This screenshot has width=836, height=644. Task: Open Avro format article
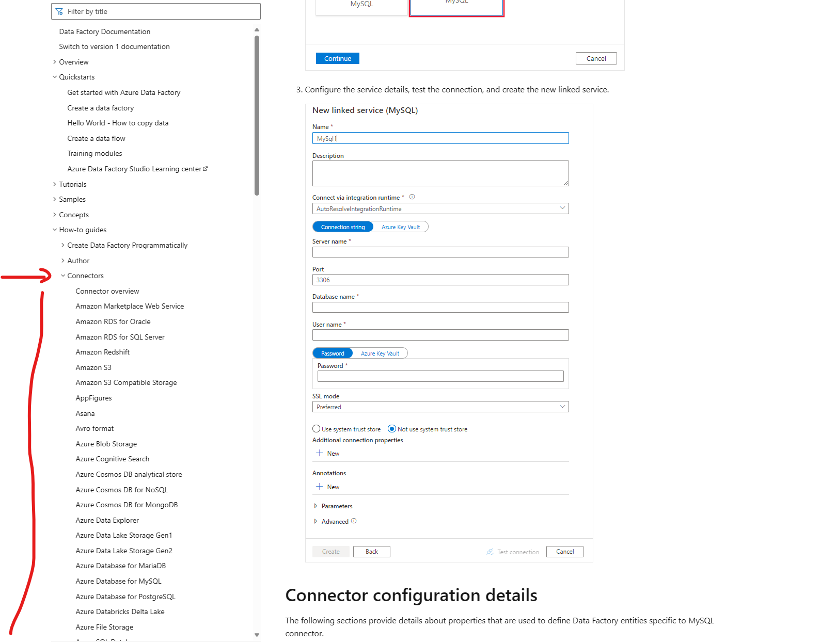coord(94,428)
